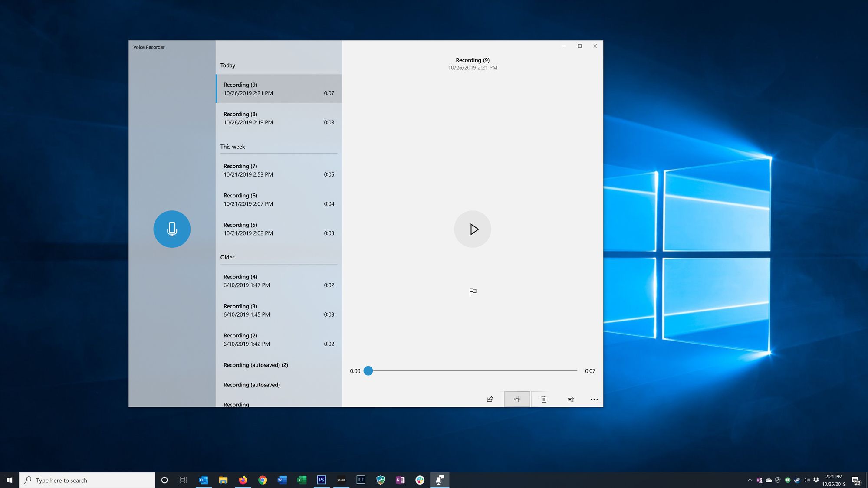868x488 pixels.
Task: Expand the Older recordings section
Action: tap(227, 257)
